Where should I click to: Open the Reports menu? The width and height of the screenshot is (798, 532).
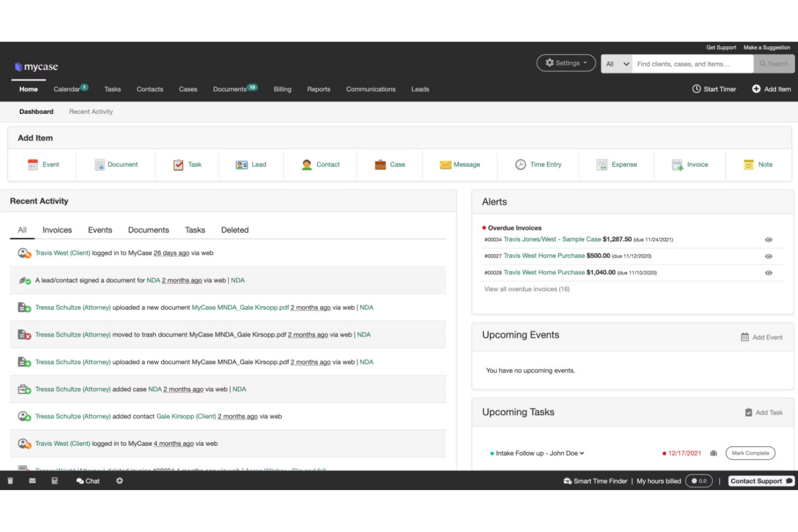click(319, 89)
